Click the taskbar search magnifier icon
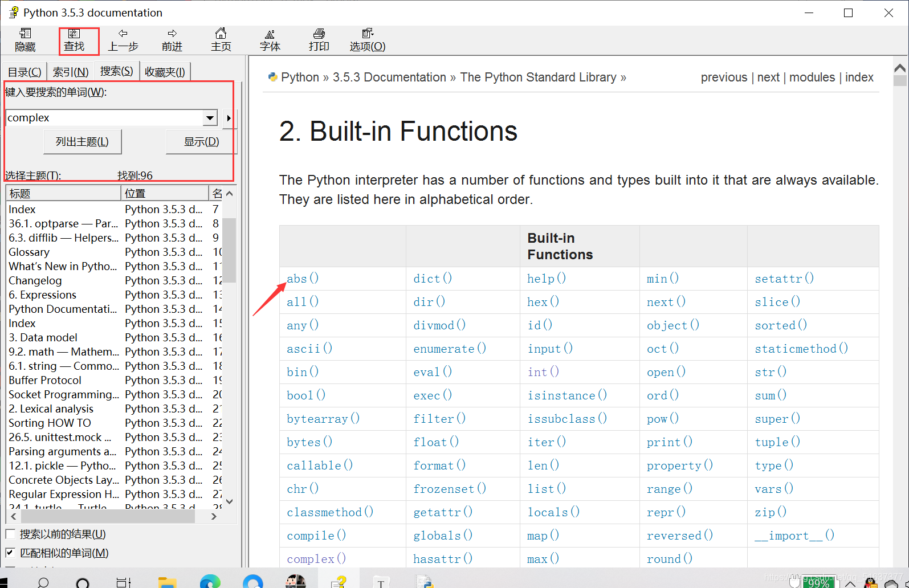The height and width of the screenshot is (588, 909). [x=43, y=582]
